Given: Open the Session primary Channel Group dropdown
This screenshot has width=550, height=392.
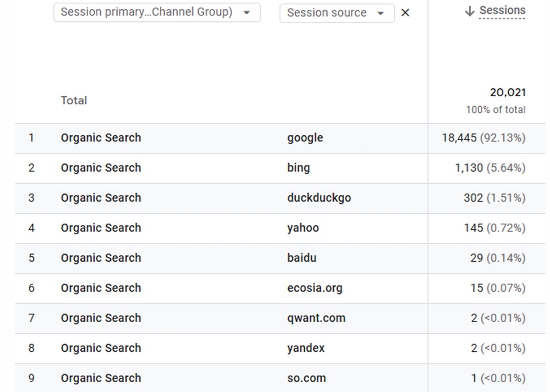Looking at the screenshot, I should 157,13.
